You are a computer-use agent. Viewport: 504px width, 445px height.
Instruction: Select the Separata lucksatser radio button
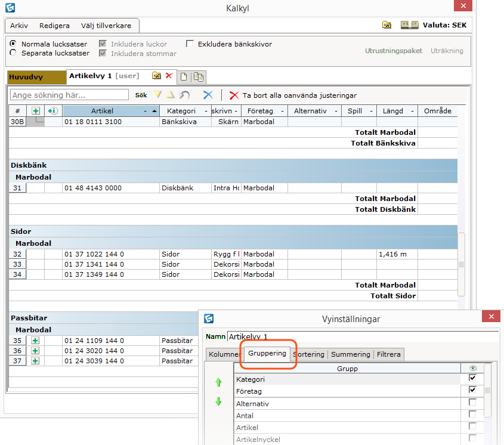point(13,52)
